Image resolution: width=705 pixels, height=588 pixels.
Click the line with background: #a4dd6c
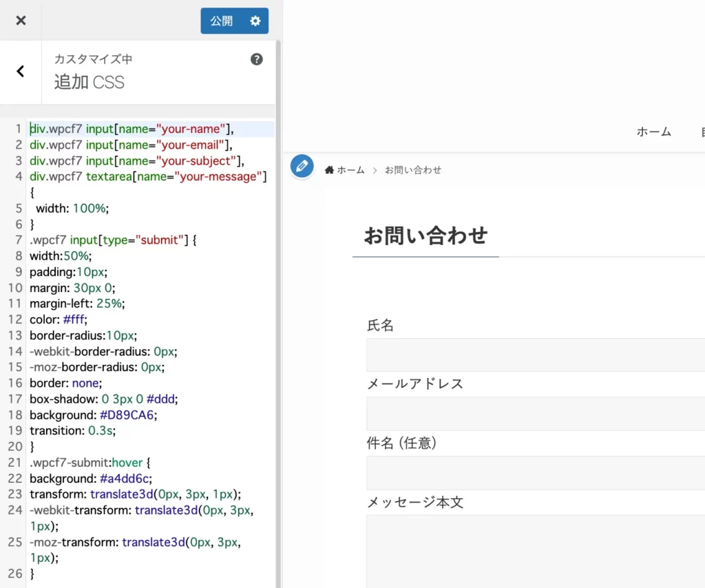tap(91, 479)
